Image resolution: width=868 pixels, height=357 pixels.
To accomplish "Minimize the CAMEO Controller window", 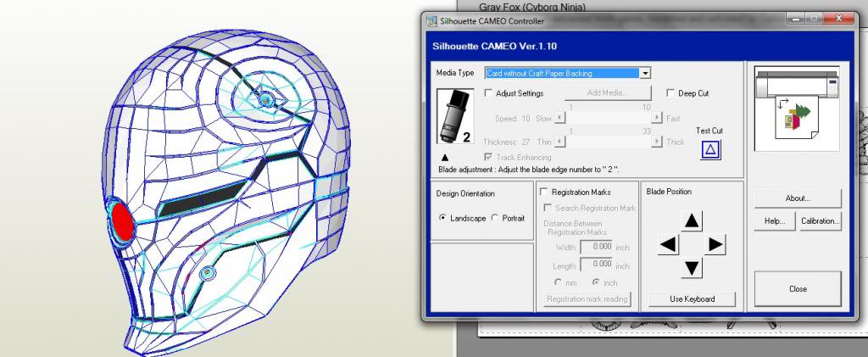I will point(793,19).
